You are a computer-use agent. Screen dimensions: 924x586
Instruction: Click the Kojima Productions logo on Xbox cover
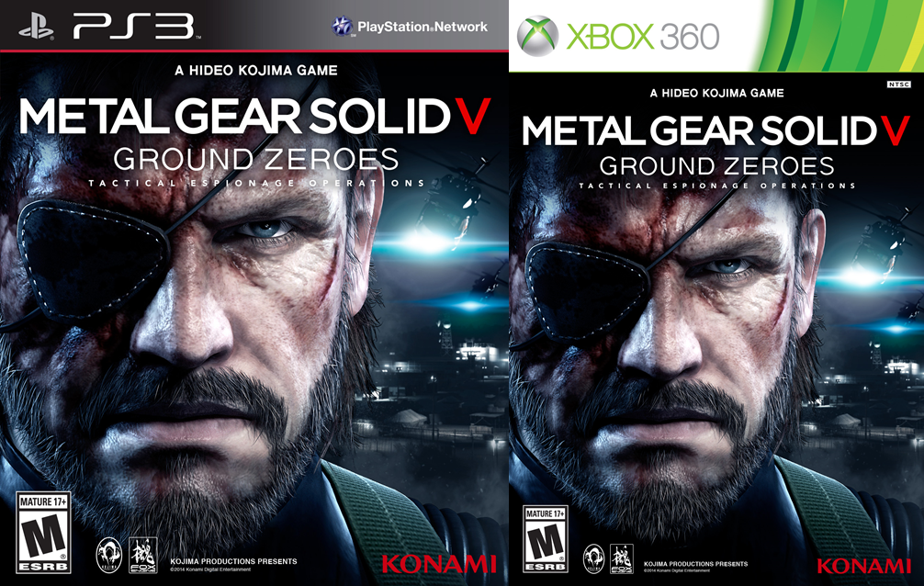tap(593, 558)
